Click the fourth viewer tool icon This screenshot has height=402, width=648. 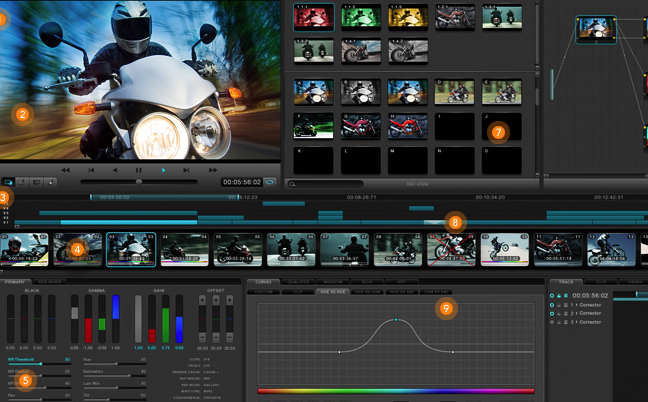[x=50, y=182]
